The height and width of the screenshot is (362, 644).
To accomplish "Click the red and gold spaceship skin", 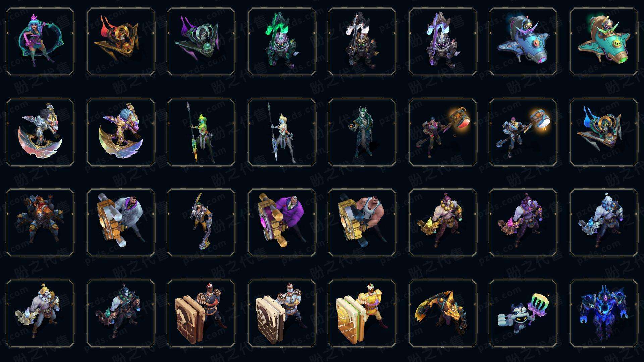I will pyautogui.click(x=121, y=42).
